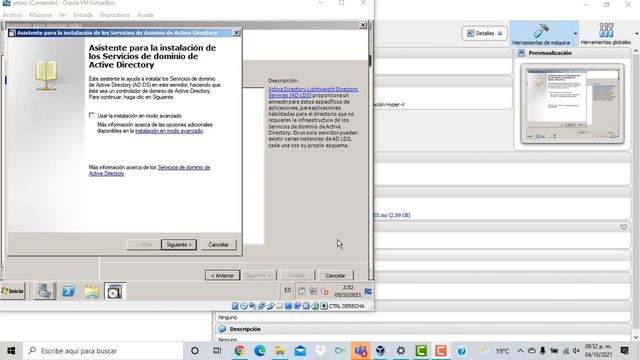The height and width of the screenshot is (360, 640).
Task: Open green Camtasia icon on host taskbar
Action: [x=421, y=351]
